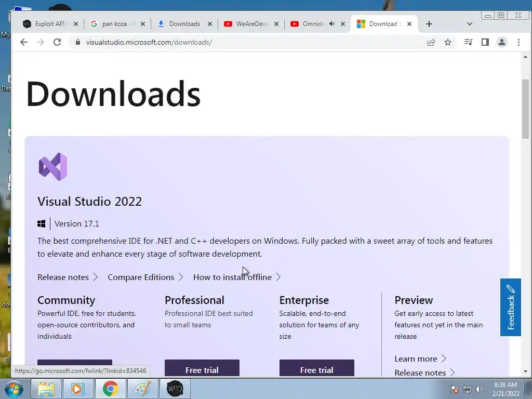This screenshot has height=399, width=532.
Task: Switch to the Omnide YouTube tab
Action: coord(313,24)
